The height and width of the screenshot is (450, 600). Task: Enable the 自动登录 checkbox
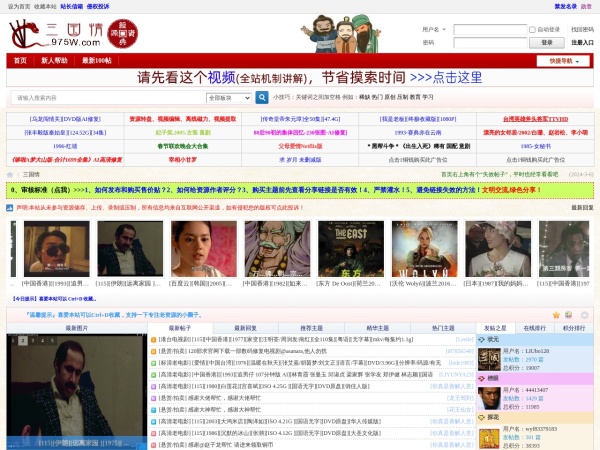tap(534, 30)
